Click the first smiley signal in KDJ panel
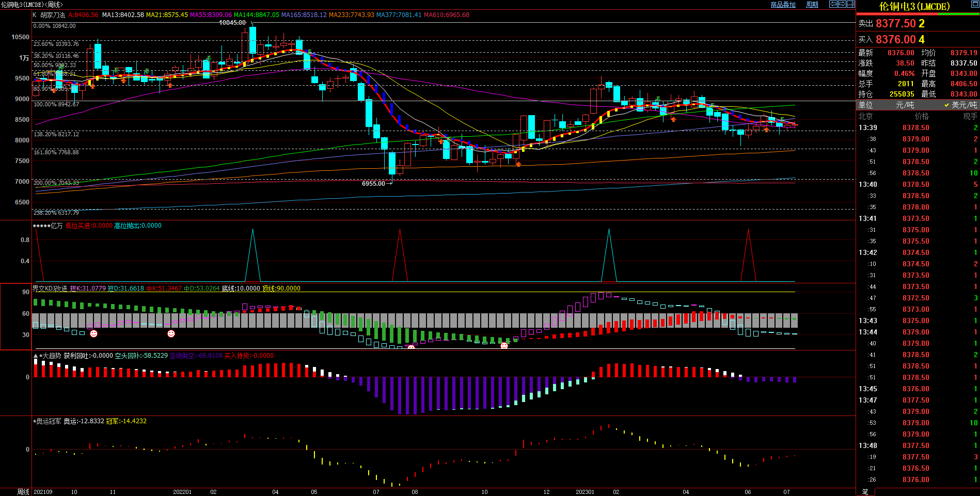The width and height of the screenshot is (980, 496). tap(93, 334)
